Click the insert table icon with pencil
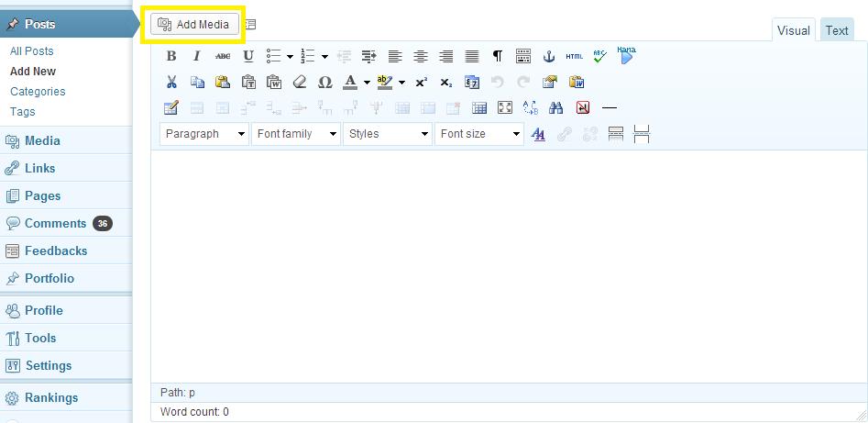868x423 pixels. point(171,107)
